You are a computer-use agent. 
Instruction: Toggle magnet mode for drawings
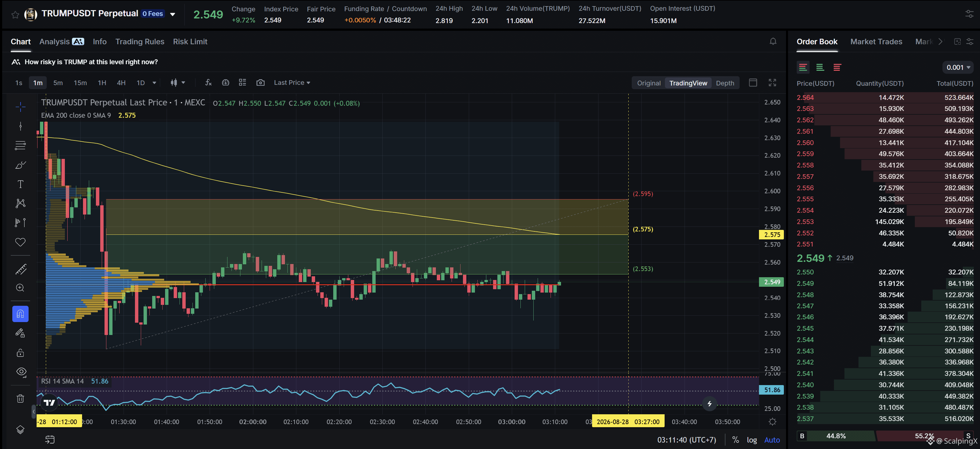tap(21, 314)
